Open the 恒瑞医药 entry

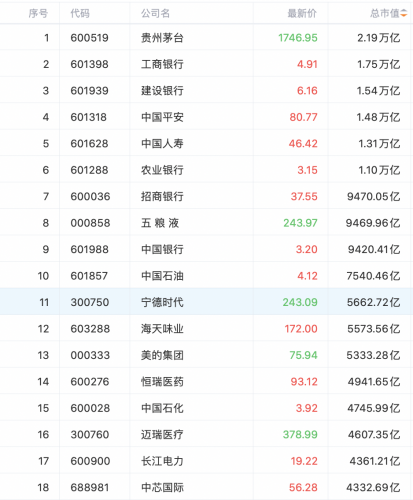(x=162, y=381)
